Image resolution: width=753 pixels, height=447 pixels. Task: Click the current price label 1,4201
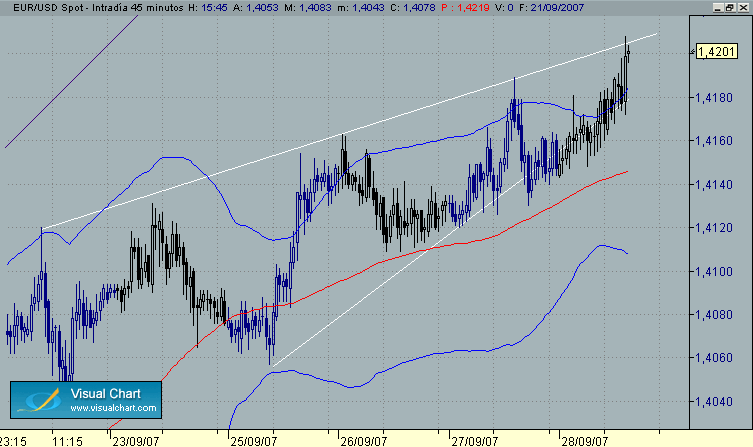click(x=717, y=51)
